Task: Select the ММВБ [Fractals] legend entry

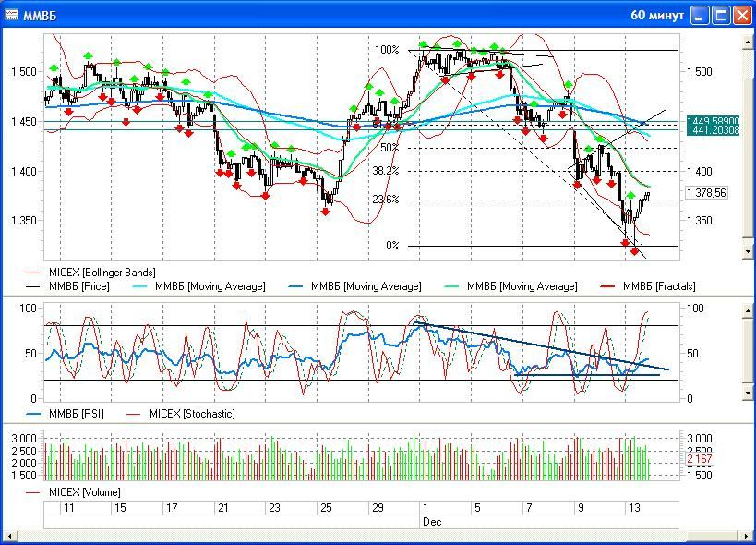Action: coord(647,286)
